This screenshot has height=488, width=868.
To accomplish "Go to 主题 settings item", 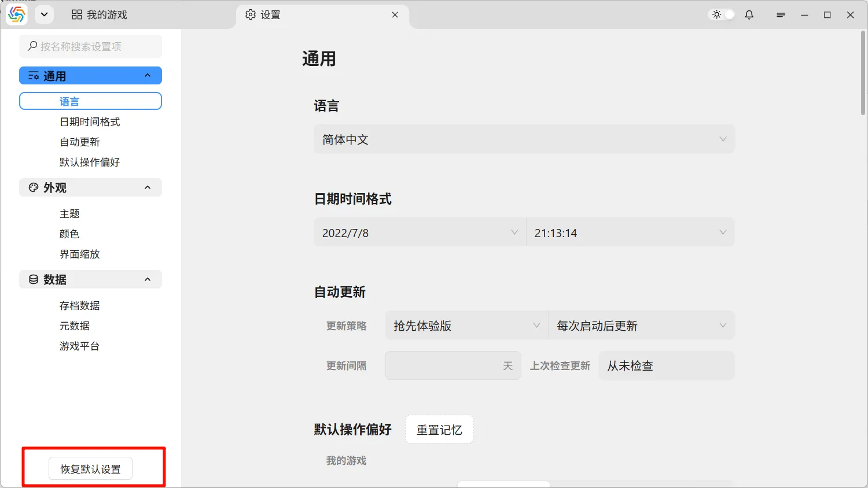I will [x=69, y=214].
